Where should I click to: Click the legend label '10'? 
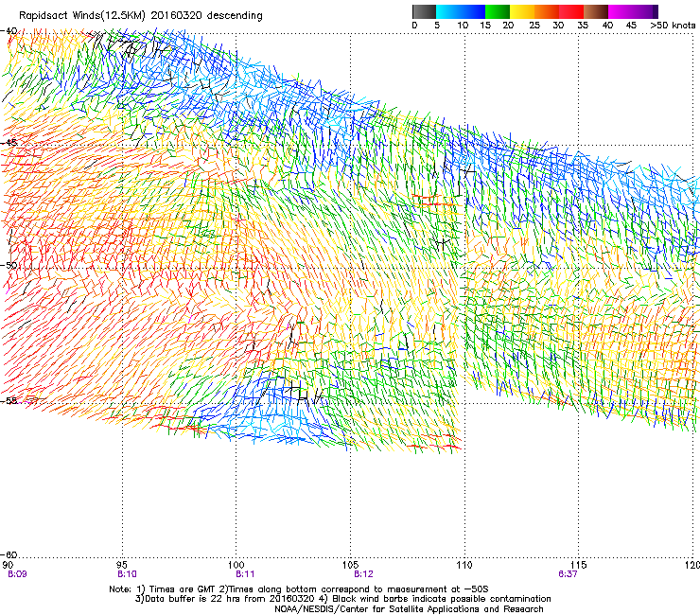pos(463,26)
